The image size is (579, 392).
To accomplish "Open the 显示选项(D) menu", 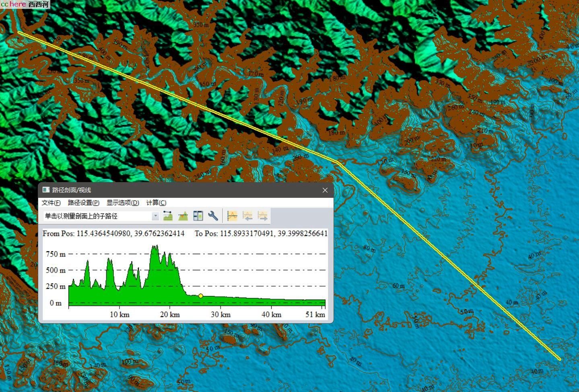I will [123, 203].
